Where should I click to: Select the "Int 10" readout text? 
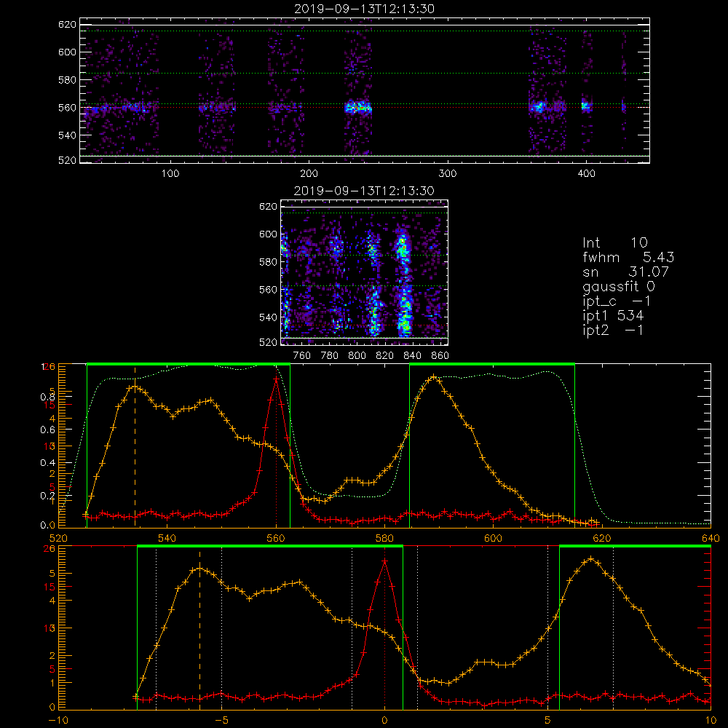point(614,242)
